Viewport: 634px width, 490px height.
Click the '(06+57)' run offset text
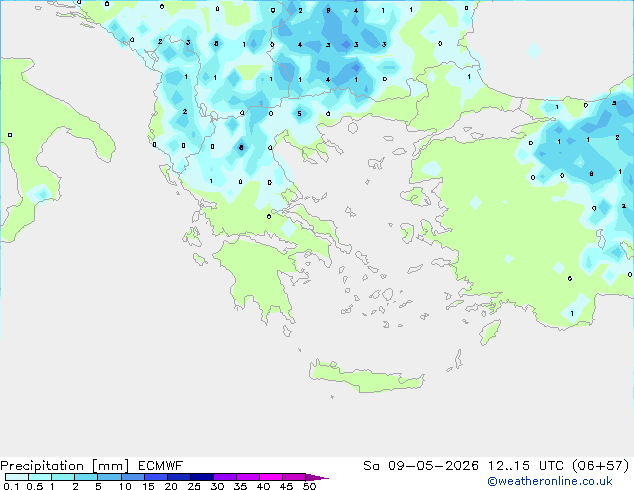pyautogui.click(x=601, y=466)
